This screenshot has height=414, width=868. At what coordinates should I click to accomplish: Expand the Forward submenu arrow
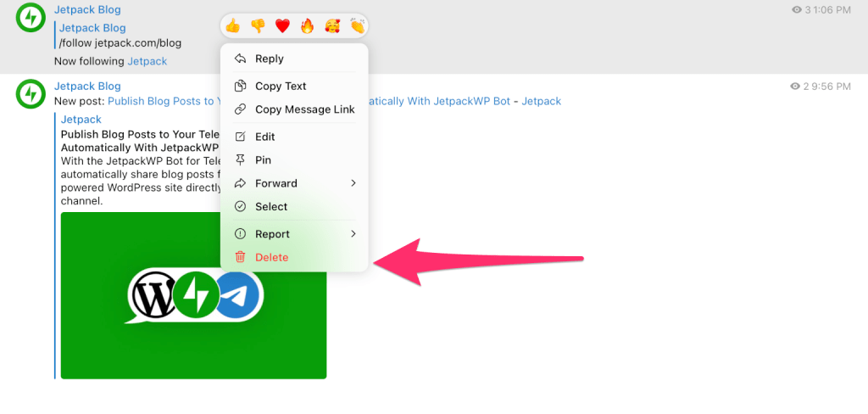coord(353,183)
